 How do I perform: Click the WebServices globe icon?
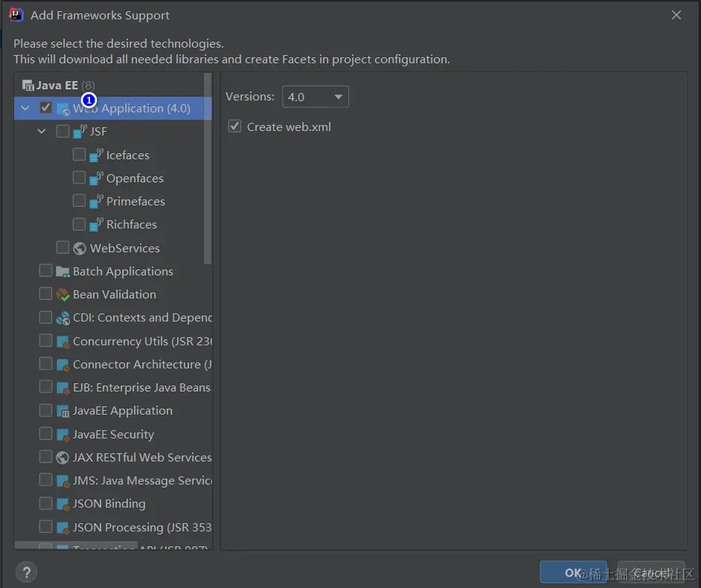[x=80, y=248]
